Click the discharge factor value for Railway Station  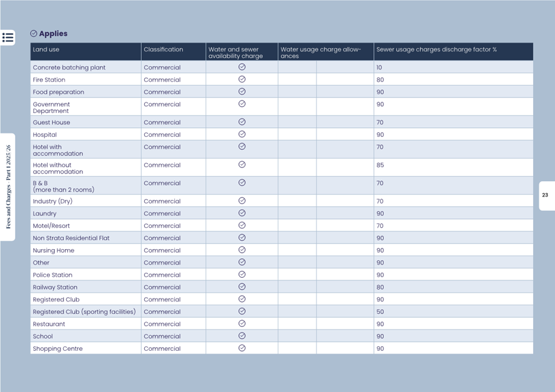[380, 287]
